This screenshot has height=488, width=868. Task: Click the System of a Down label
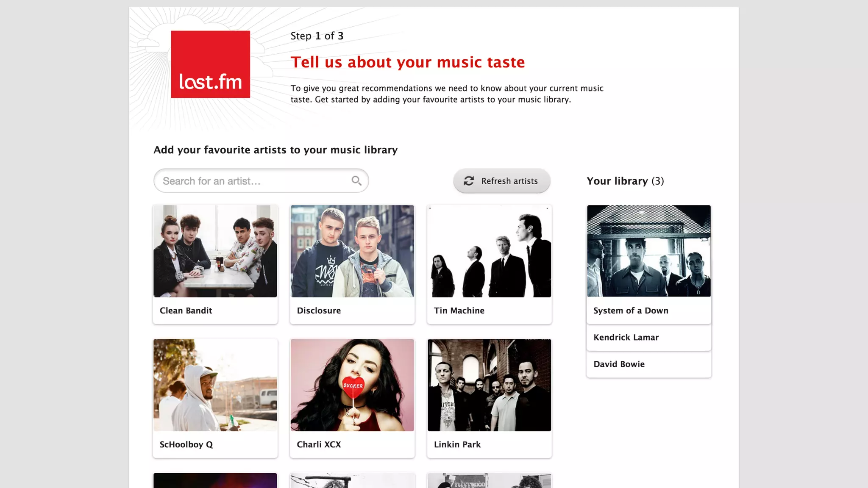631,311
